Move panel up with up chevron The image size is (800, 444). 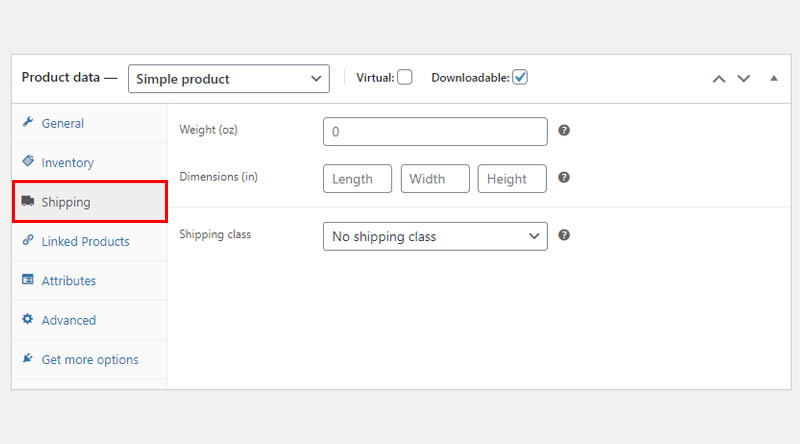(719, 79)
